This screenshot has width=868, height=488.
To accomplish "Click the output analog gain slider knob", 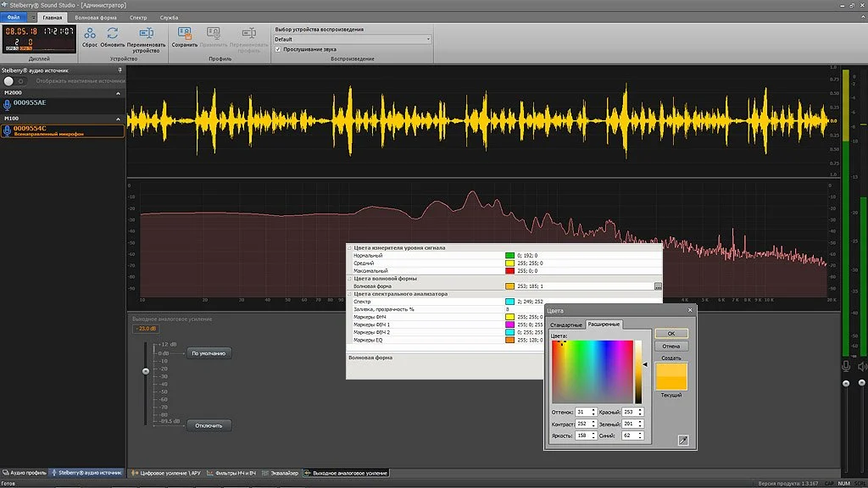I will pos(146,371).
